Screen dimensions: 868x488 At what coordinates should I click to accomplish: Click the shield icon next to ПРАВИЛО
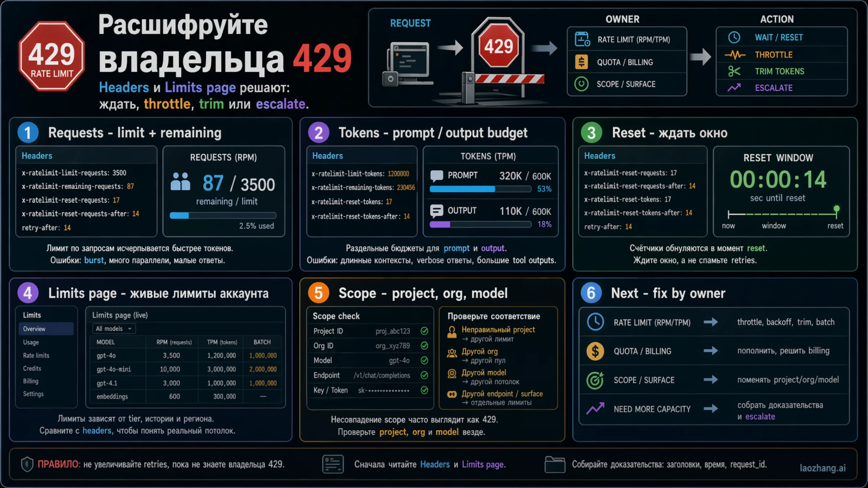(27, 464)
